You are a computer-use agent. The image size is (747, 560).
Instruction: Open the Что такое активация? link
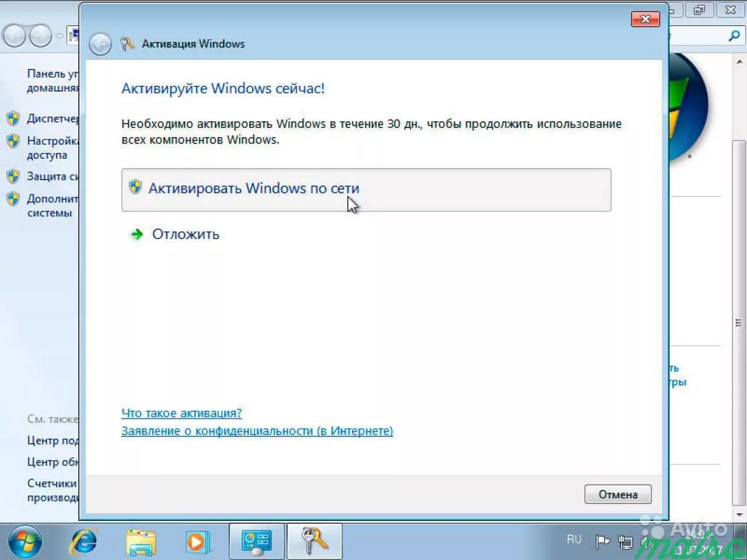click(x=181, y=413)
